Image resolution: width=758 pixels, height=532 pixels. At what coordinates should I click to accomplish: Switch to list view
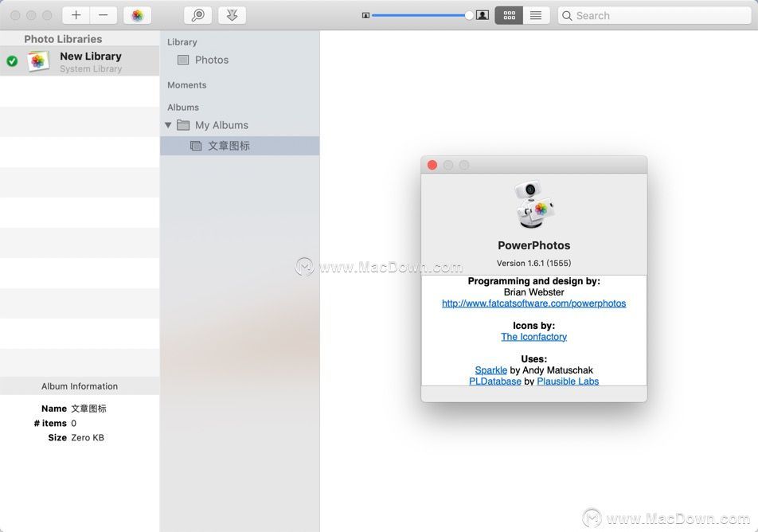(x=536, y=15)
